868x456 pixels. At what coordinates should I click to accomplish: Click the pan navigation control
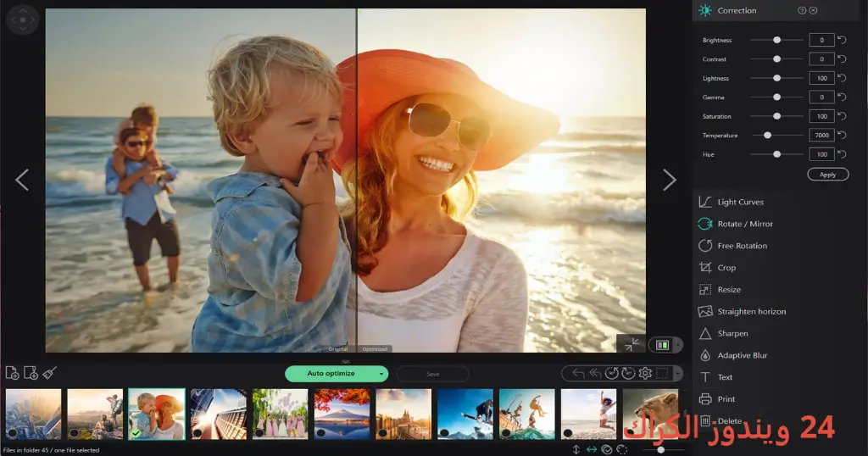click(x=23, y=19)
